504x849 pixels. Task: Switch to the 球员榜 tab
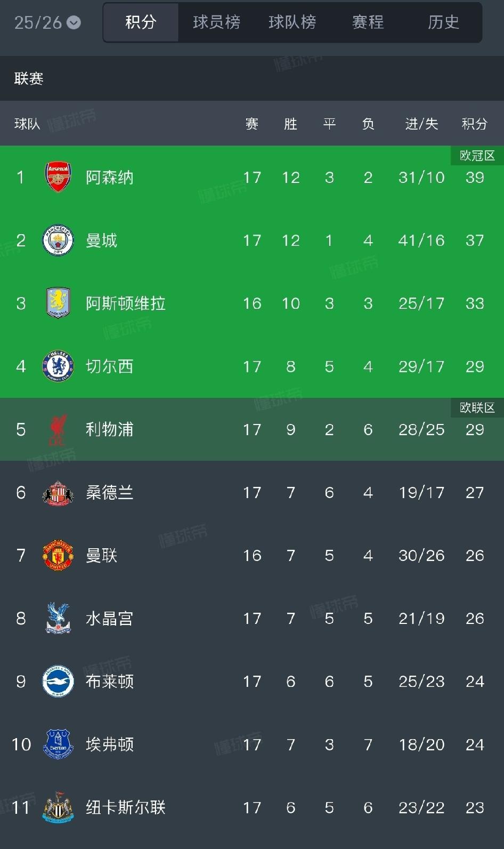point(216,22)
